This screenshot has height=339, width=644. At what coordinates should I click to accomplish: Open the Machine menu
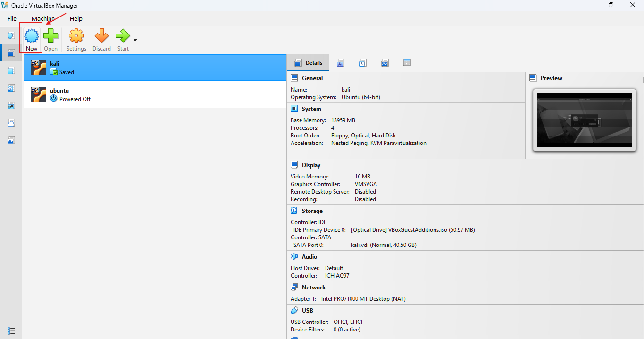point(43,18)
